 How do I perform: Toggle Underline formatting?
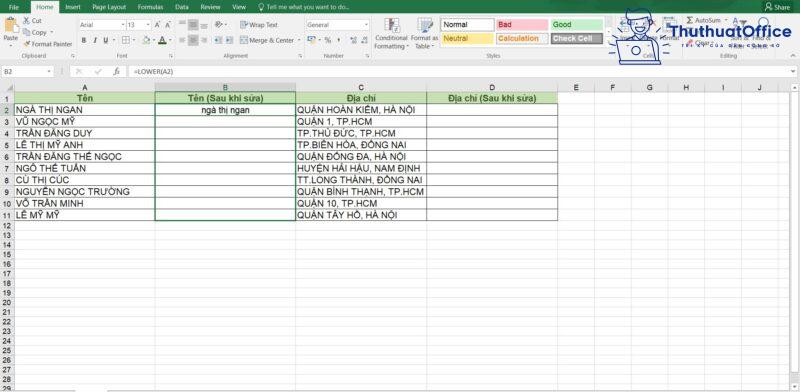[106, 40]
